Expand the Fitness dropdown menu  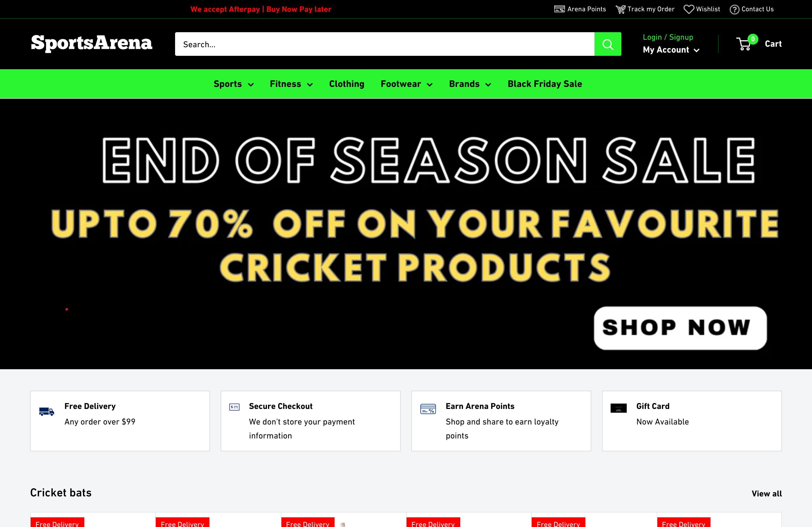click(291, 84)
